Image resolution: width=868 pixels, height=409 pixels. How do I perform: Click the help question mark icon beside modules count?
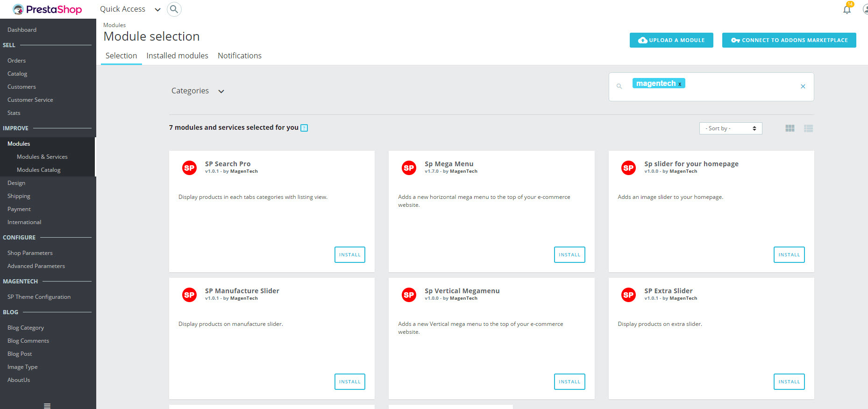304,128
